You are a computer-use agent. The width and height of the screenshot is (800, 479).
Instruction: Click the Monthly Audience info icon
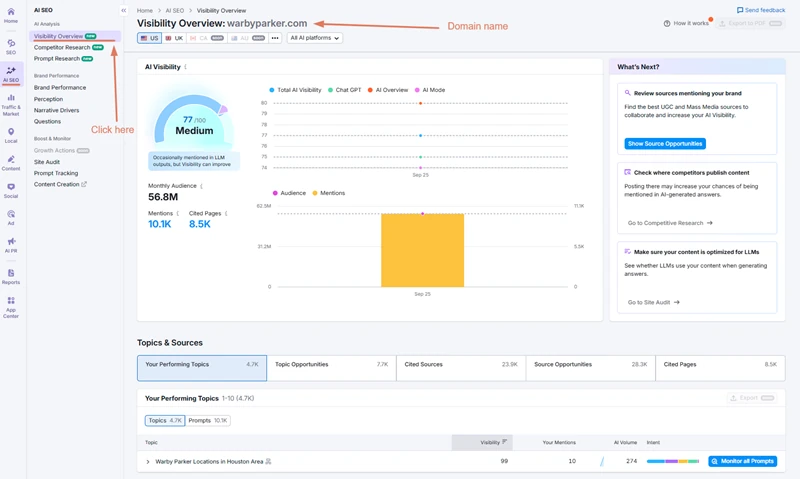pyautogui.click(x=201, y=186)
